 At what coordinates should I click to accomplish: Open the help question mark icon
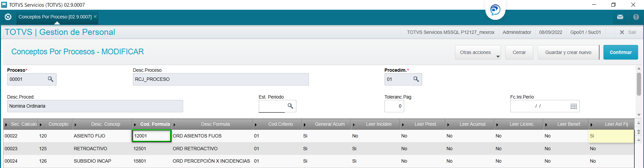(x=636, y=17)
